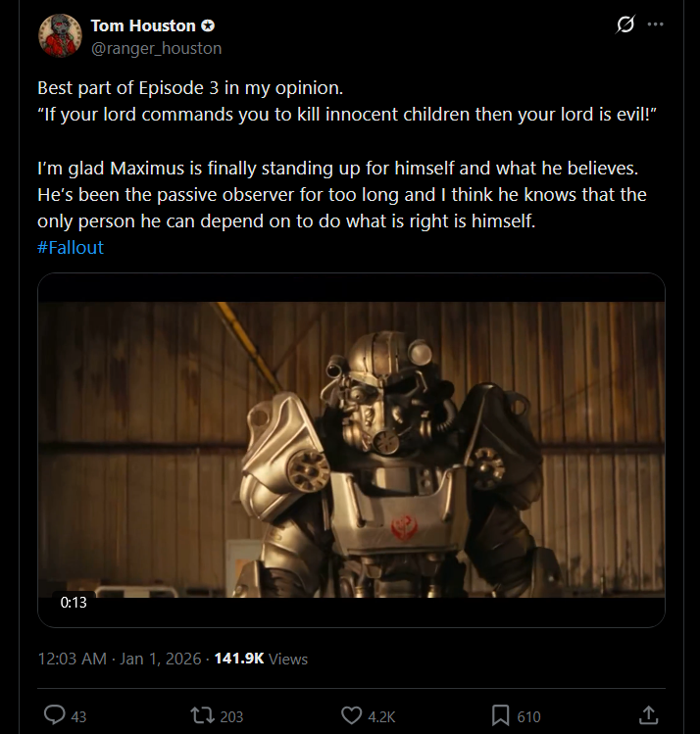Click the repost count of 203
The image size is (700, 734).
(231, 716)
